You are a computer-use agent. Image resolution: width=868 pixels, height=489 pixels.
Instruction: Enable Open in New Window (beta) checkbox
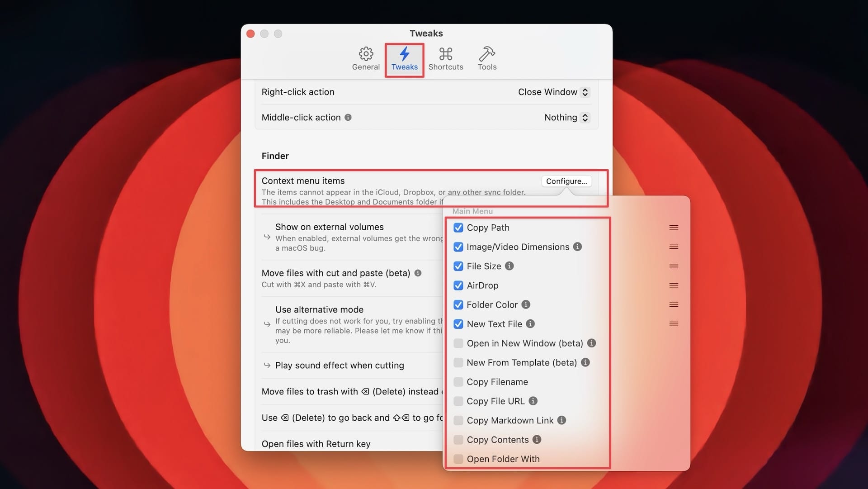click(x=458, y=343)
